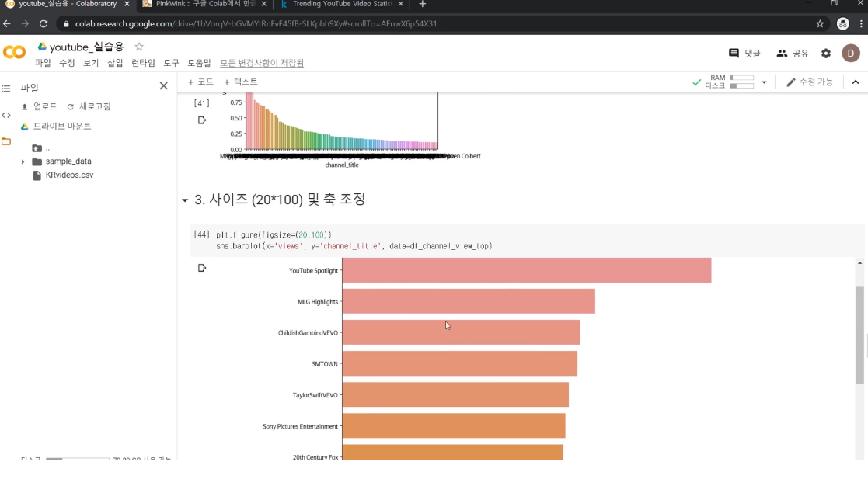Viewport: 868px width, 486px height.
Task: Open the 도구 menu
Action: point(171,63)
